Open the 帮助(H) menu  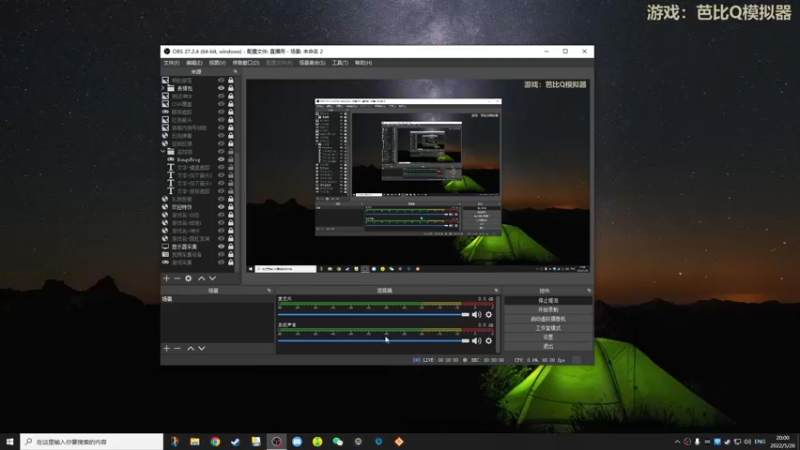tap(363, 63)
